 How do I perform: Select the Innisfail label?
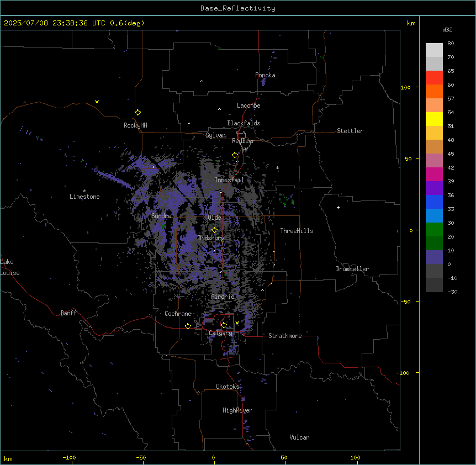point(229,180)
